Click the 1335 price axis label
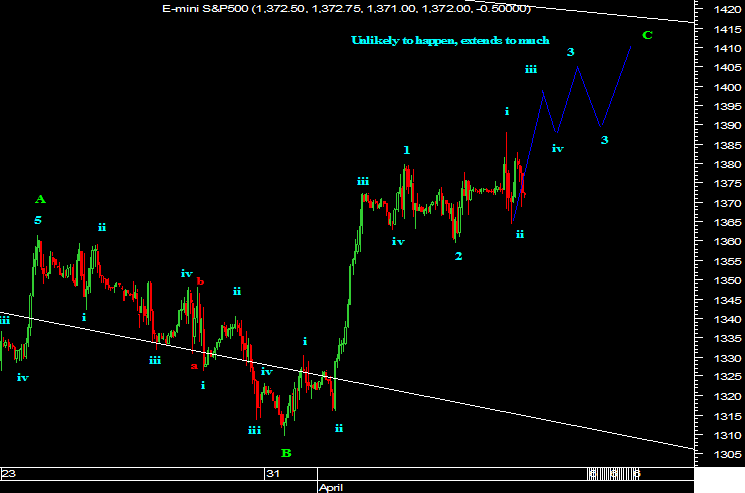This screenshot has height=493, width=745. coord(727,338)
